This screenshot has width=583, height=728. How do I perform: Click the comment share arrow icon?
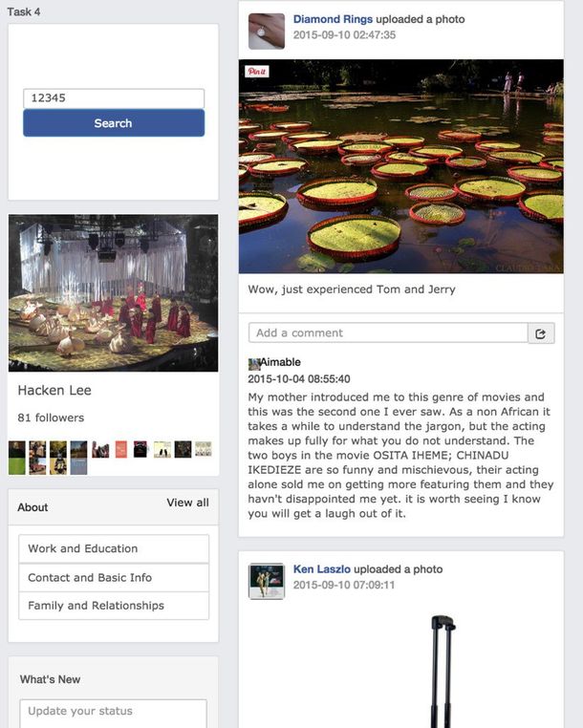(x=541, y=333)
